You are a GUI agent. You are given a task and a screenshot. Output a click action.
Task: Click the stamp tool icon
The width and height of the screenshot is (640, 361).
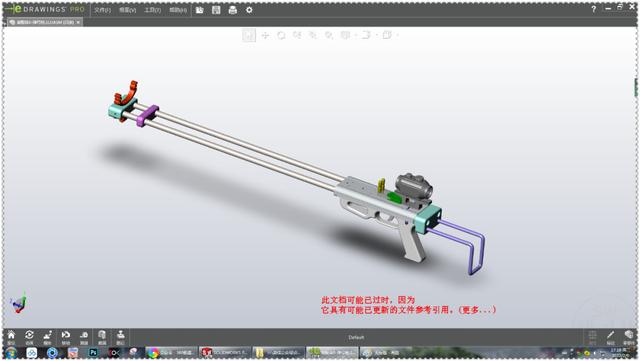point(120,337)
